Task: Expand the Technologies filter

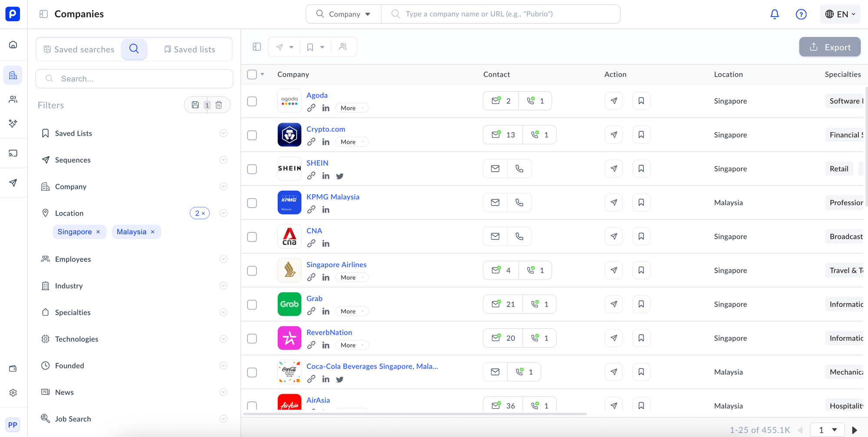Action: pyautogui.click(x=224, y=339)
